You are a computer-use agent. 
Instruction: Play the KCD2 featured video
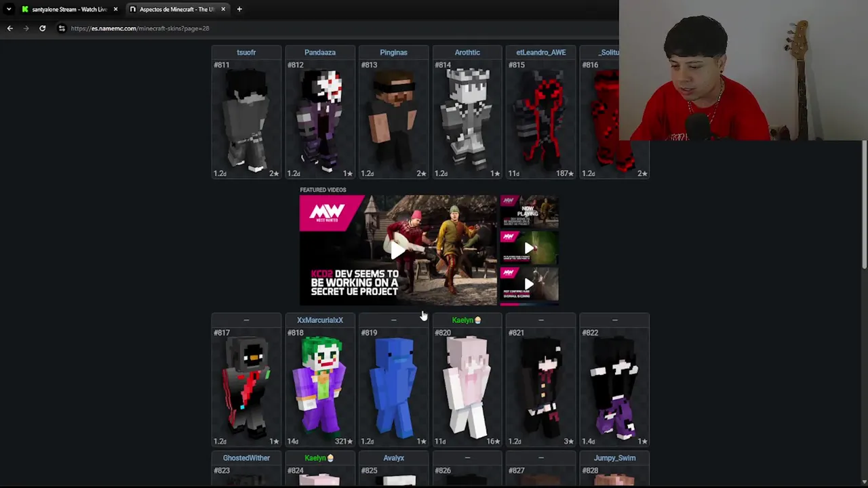398,250
